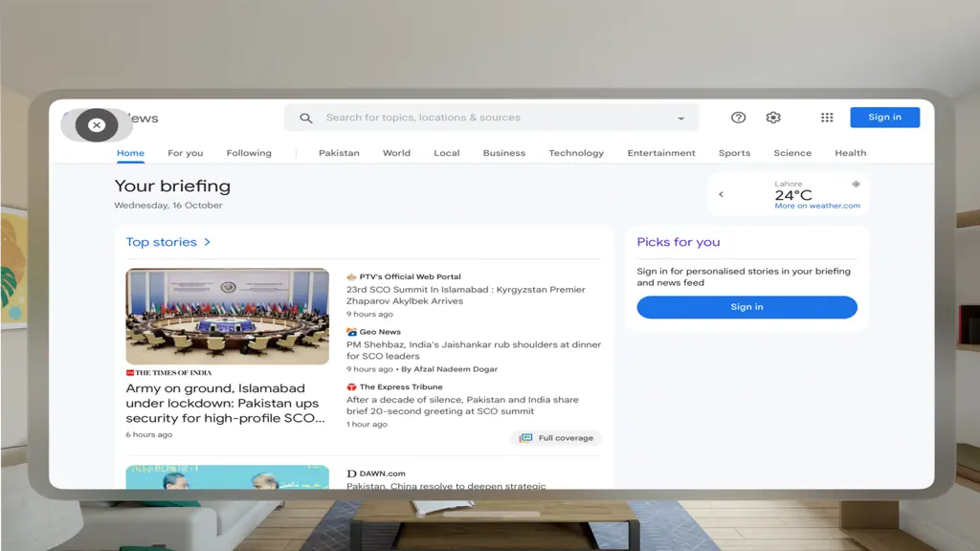Click The Express Tribune source logo
980x551 pixels.
tap(351, 386)
